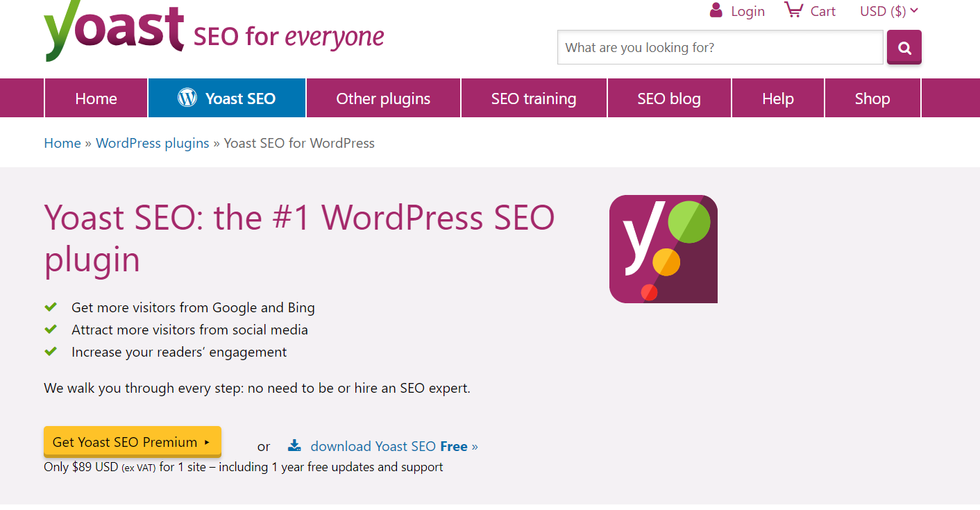
Task: Focus the 'What are you looking for?' search field
Action: [x=720, y=47]
